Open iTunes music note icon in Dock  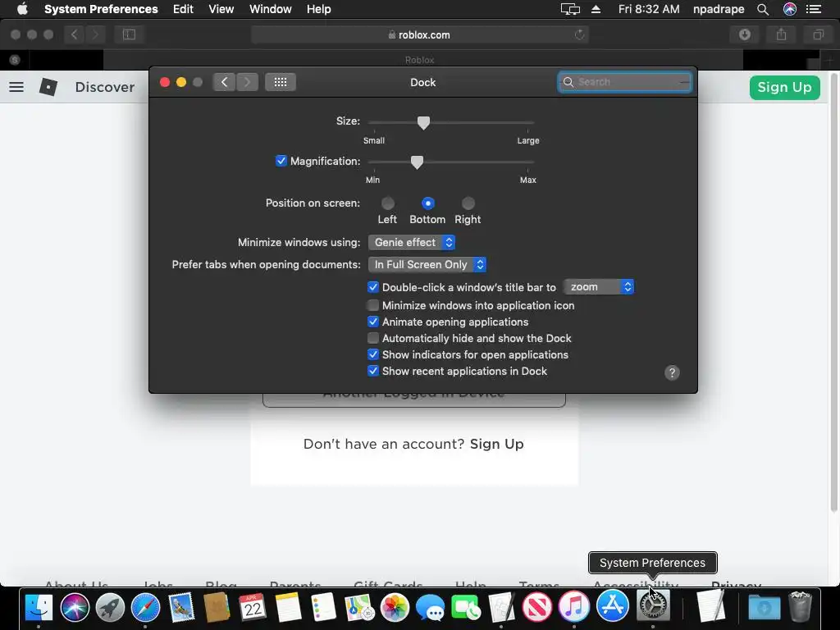(573, 608)
